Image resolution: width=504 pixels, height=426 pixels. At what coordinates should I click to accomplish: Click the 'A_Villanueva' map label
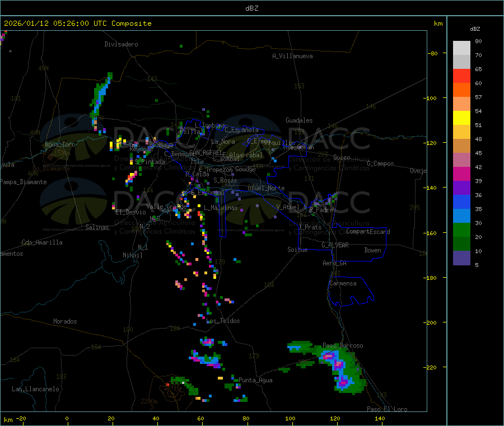tap(292, 56)
